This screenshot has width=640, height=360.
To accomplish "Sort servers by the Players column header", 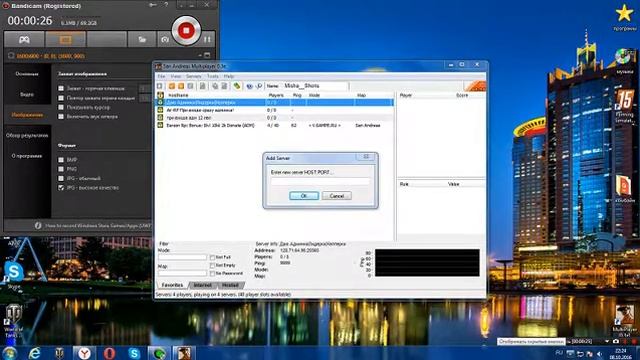I will pos(276,95).
